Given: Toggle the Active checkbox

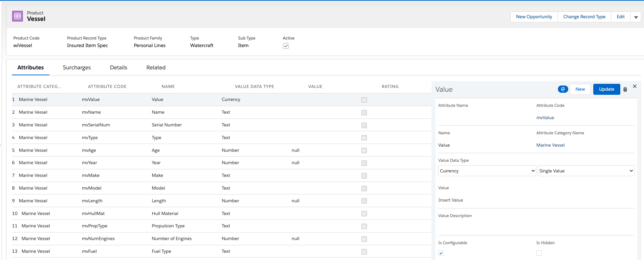Looking at the screenshot, I should pos(286,46).
